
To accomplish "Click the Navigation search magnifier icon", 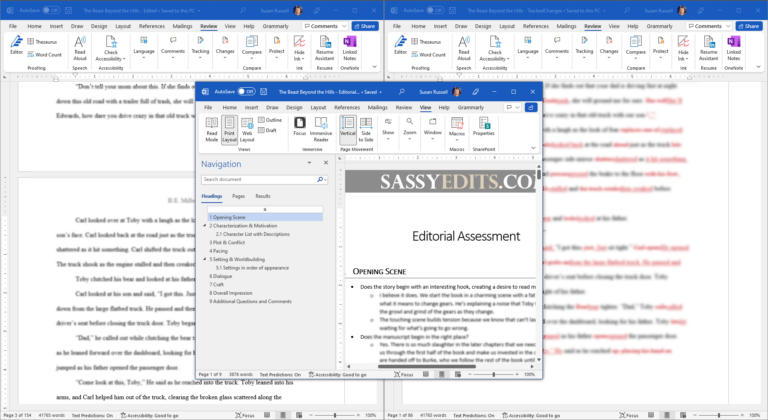I will 320,179.
